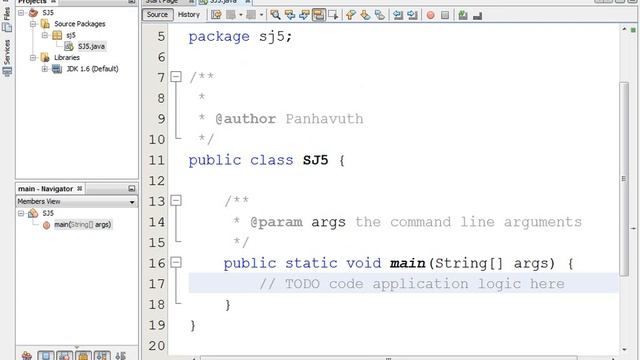Fold the param Javadoc block at line 13
Viewport: 640px width, 360px height.
pos(176,200)
